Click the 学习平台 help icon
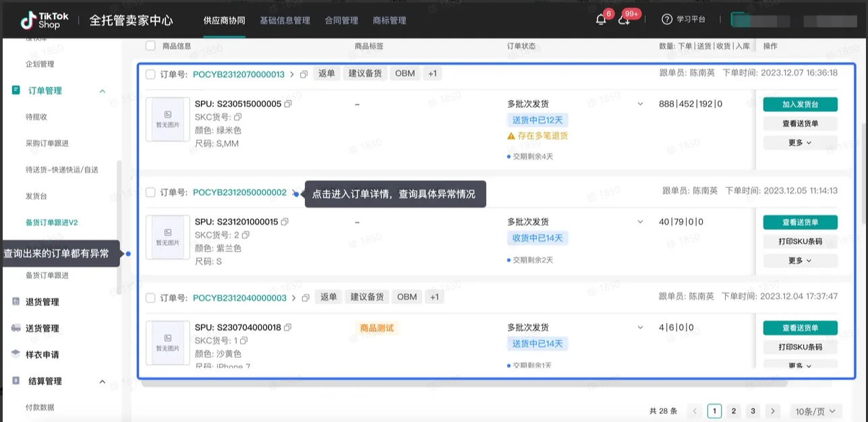868x422 pixels. pos(667,20)
